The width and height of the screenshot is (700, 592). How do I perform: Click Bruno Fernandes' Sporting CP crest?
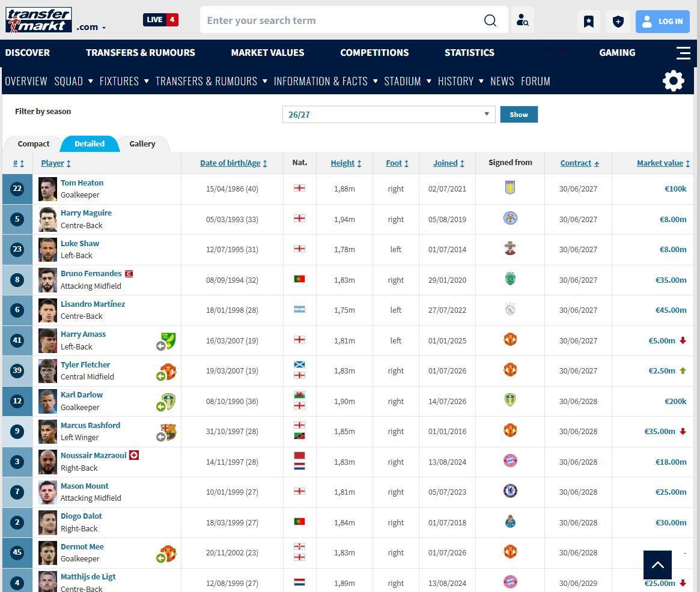coord(510,279)
